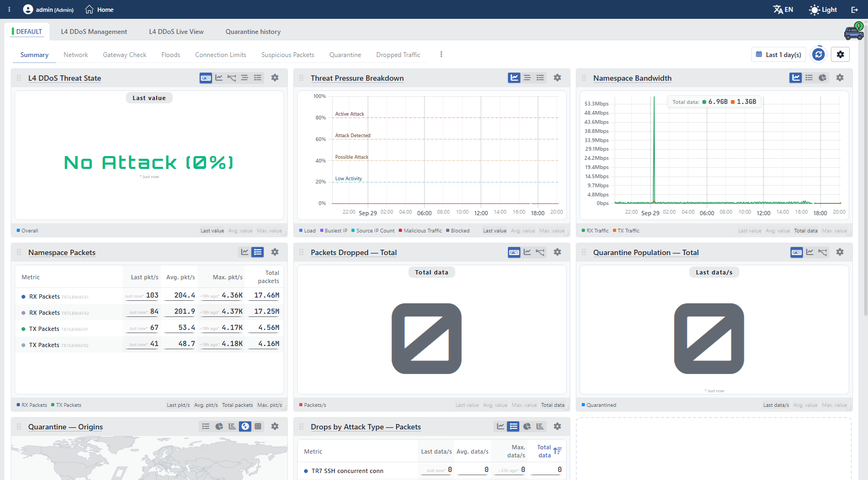Viewport: 868px width, 480px height.
Task: Switch Namespace Bandwidth to pie chart view
Action: coord(822,78)
